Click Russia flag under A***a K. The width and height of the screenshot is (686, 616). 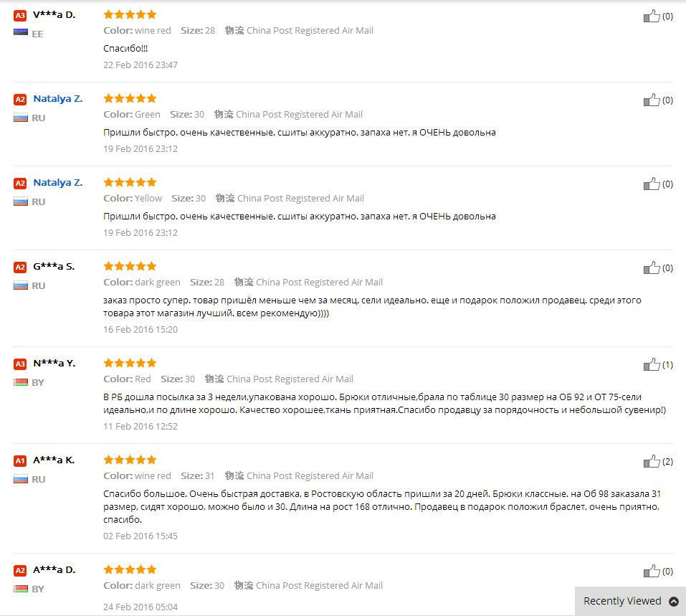point(20,479)
